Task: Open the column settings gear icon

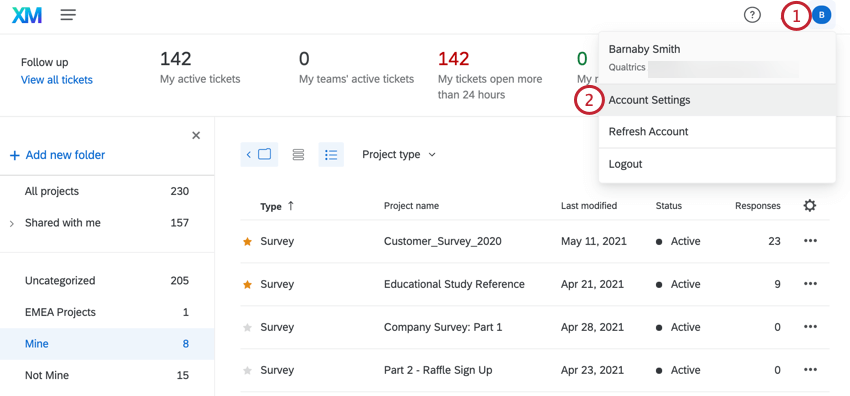Action: (x=810, y=206)
